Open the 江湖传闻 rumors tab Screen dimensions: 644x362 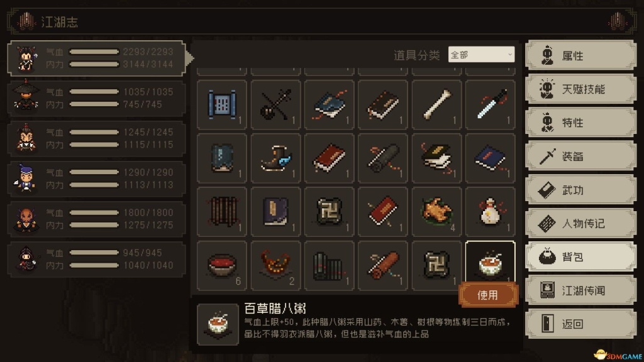tap(580, 290)
